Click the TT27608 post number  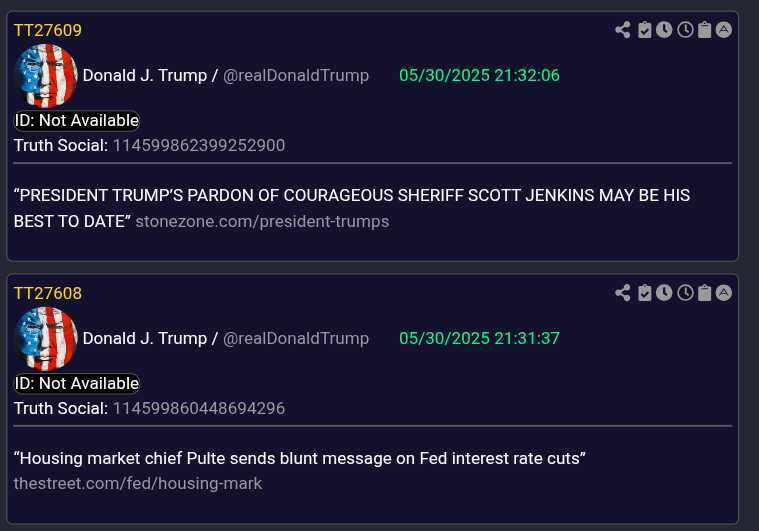(48, 293)
